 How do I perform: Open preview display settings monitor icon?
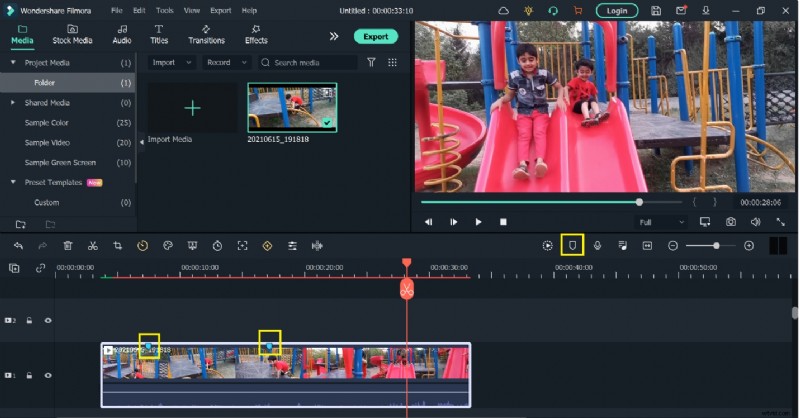[x=705, y=222]
